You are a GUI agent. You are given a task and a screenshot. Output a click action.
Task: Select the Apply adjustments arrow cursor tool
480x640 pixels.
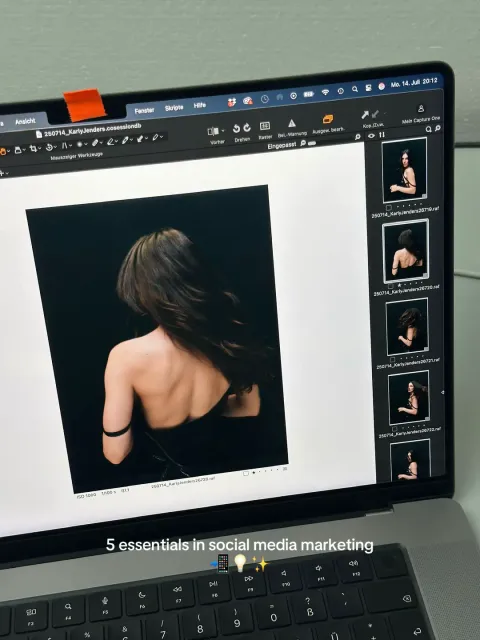140,139
